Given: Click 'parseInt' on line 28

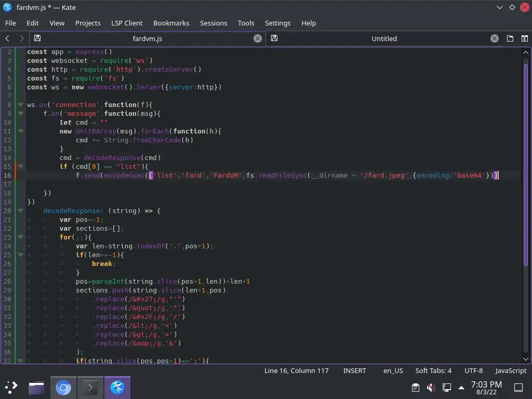Looking at the screenshot, I should (108, 281).
